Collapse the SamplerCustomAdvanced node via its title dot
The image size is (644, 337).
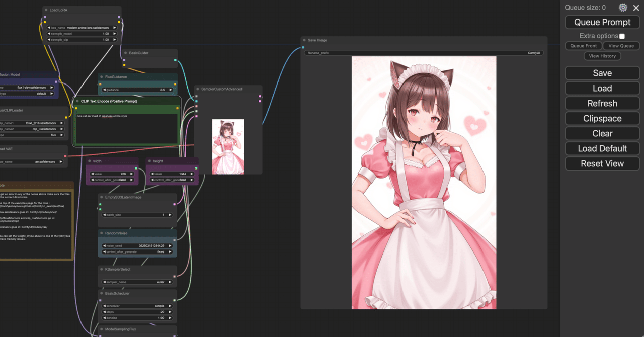click(x=197, y=89)
